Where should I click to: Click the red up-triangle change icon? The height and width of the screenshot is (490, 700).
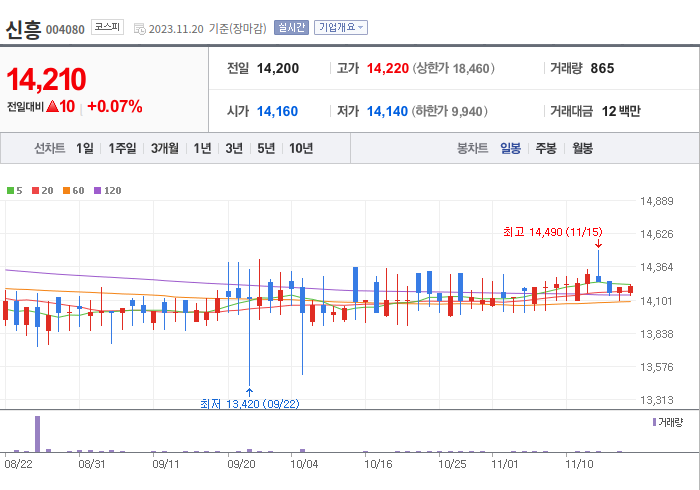52,106
